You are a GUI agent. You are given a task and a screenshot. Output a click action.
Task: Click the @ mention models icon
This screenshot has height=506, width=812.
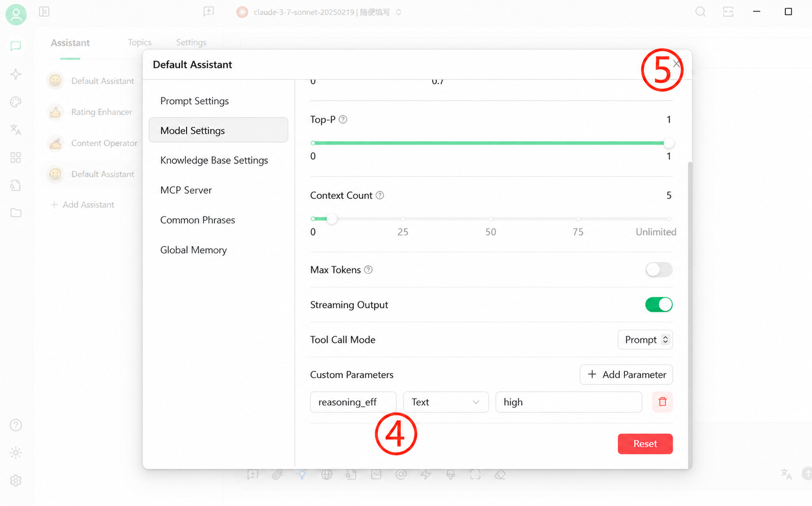401,475
